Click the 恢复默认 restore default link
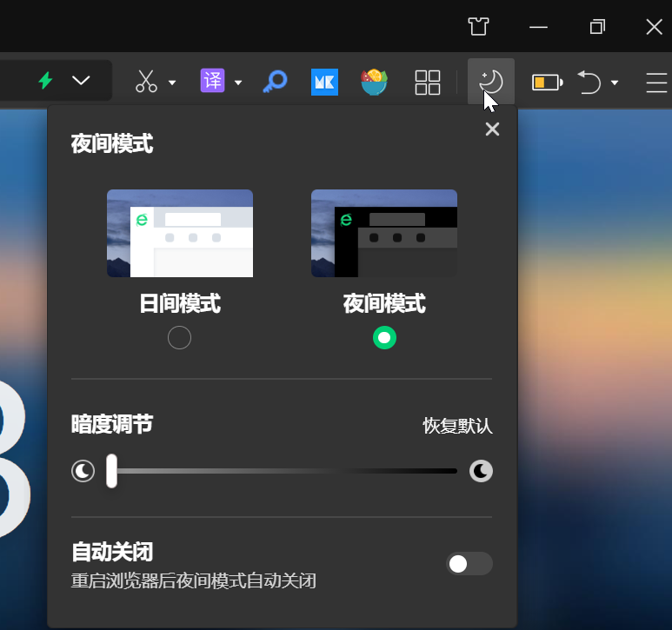672x630 pixels. tap(457, 426)
